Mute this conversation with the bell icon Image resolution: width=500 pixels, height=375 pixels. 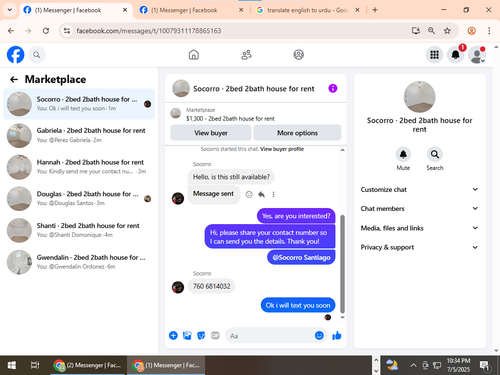tap(403, 155)
